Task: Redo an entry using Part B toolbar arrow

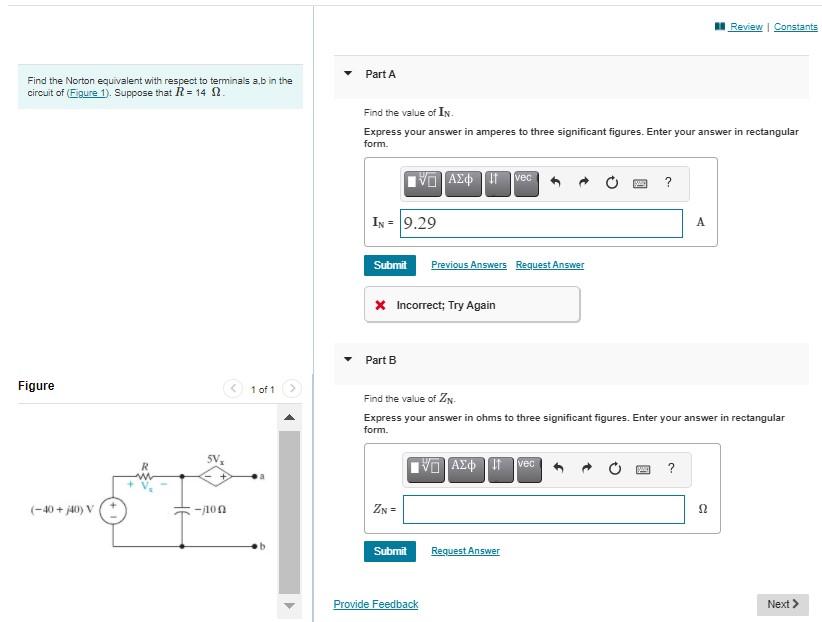Action: point(586,469)
